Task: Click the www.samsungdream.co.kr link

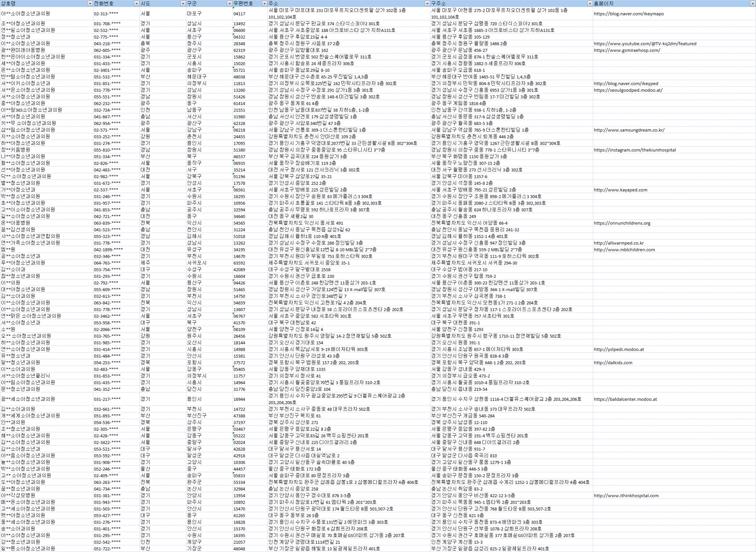Action: pyautogui.click(x=629, y=130)
